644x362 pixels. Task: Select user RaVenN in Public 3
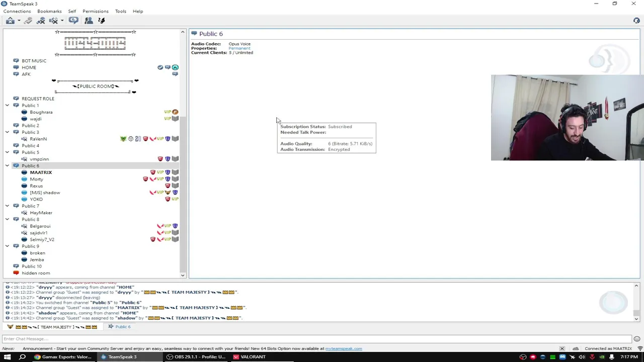tap(38, 139)
